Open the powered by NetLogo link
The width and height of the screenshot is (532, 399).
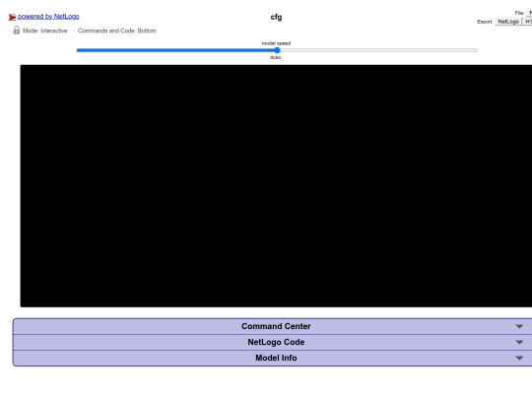48,17
